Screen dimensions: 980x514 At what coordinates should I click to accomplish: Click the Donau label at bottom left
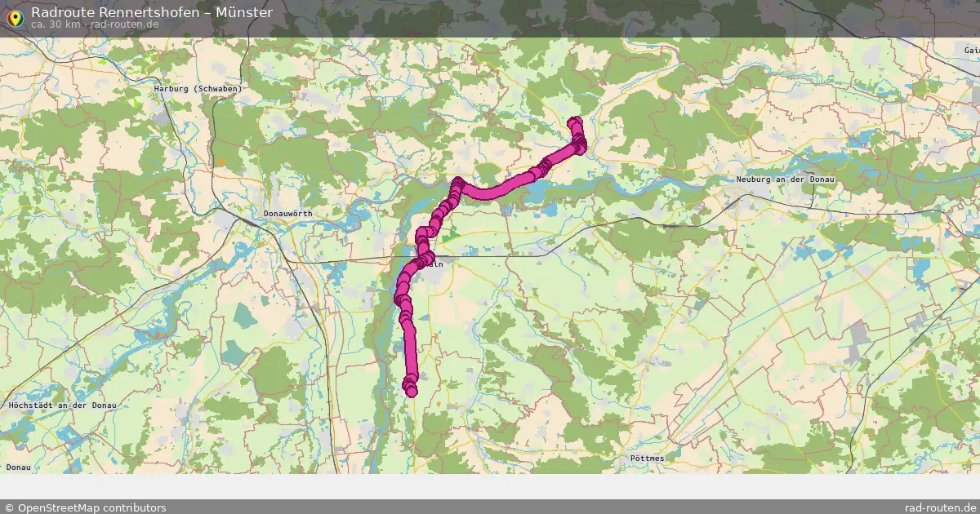[x=18, y=467]
